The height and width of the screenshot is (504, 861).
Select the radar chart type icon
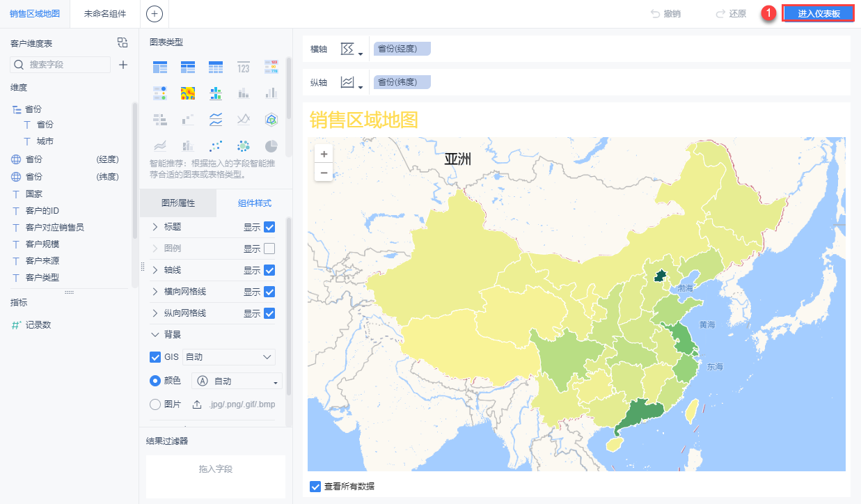[x=271, y=120]
